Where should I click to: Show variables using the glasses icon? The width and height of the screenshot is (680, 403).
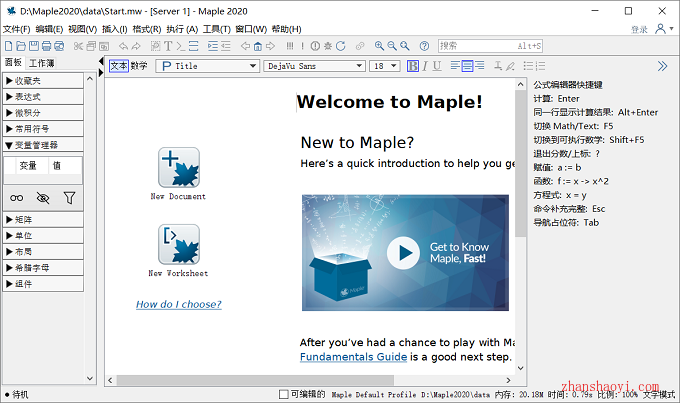point(16,198)
